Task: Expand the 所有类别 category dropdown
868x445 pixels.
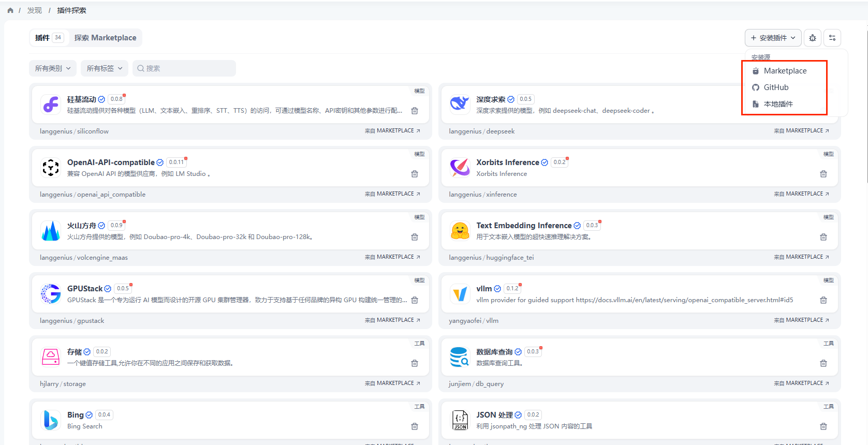Action: coord(53,68)
